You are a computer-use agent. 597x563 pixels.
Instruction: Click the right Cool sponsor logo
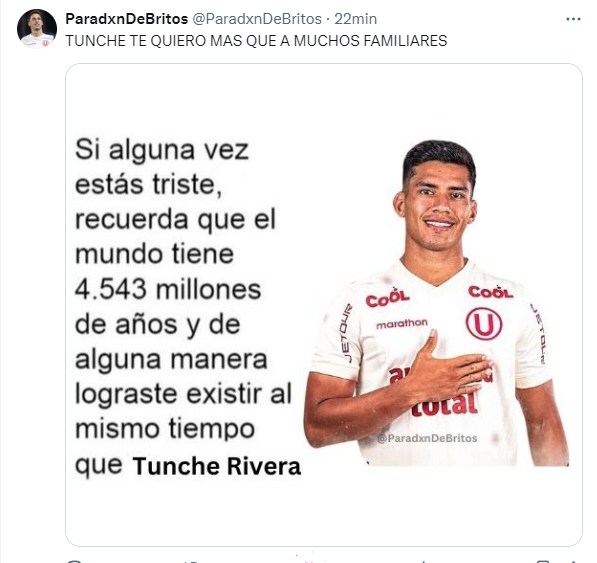point(490,291)
